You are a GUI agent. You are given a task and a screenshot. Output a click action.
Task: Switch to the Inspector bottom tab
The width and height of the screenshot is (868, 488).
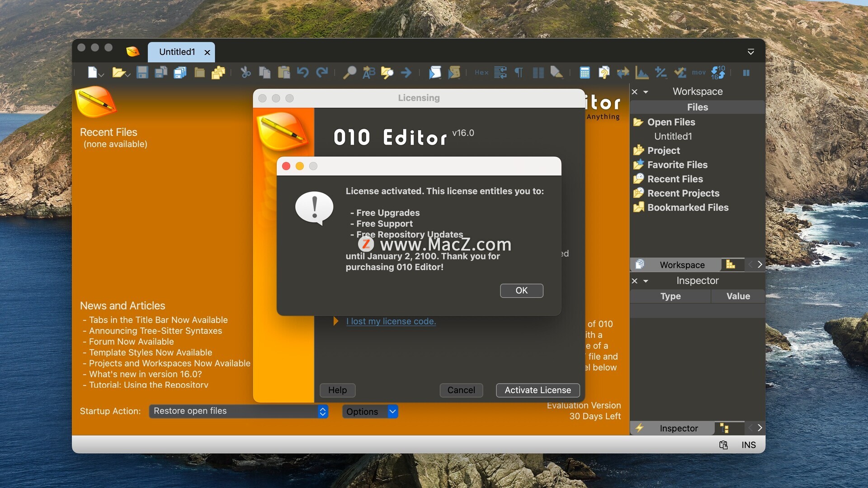click(x=673, y=428)
